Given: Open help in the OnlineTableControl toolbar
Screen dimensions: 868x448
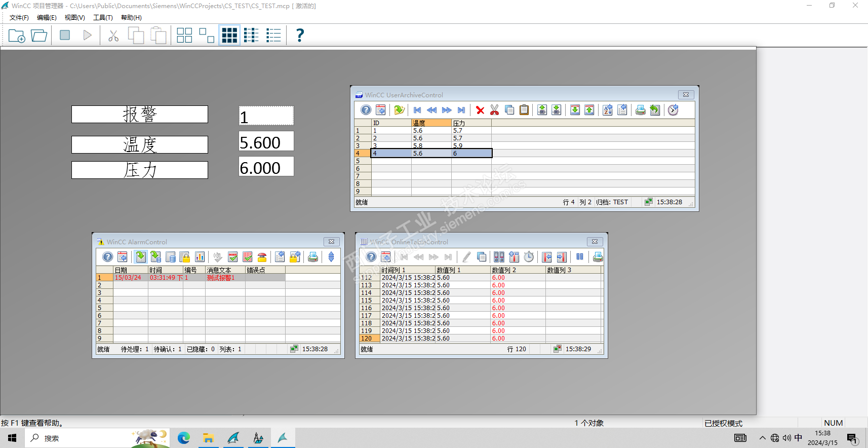Looking at the screenshot, I should (371, 257).
